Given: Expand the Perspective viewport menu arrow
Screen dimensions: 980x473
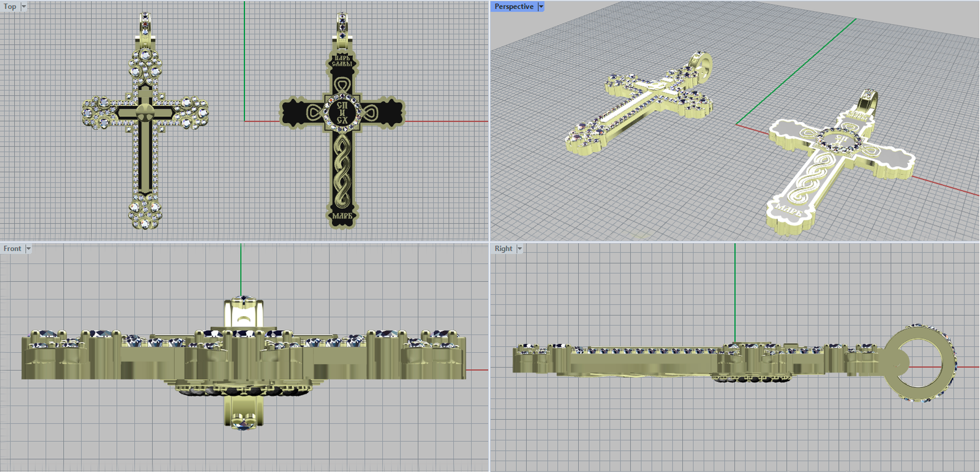Looking at the screenshot, I should pyautogui.click(x=541, y=7).
